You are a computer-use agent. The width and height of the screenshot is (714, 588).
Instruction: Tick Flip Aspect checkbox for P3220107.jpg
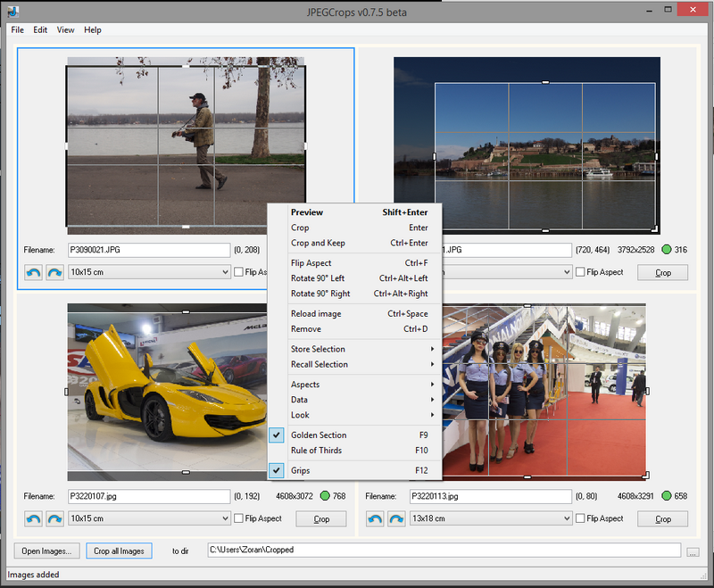(238, 518)
